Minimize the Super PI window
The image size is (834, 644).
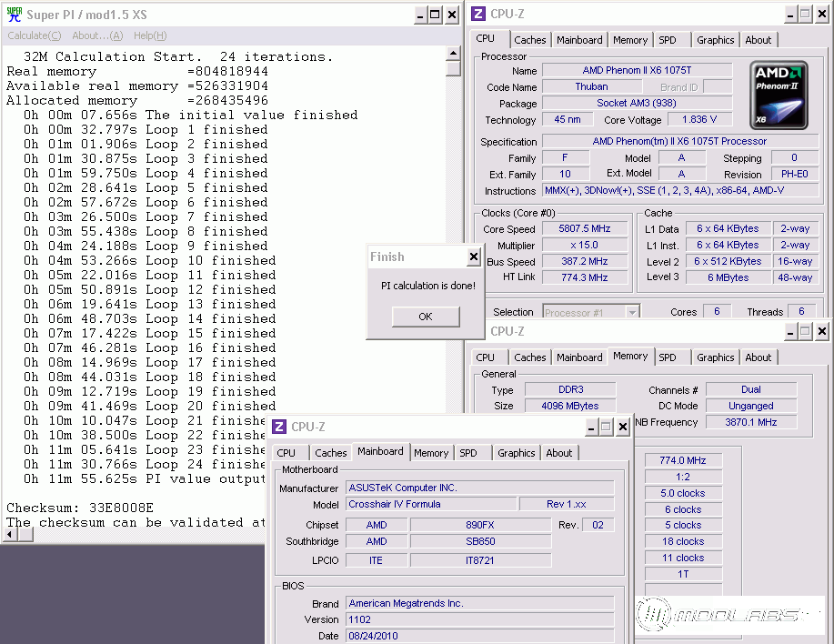click(420, 15)
